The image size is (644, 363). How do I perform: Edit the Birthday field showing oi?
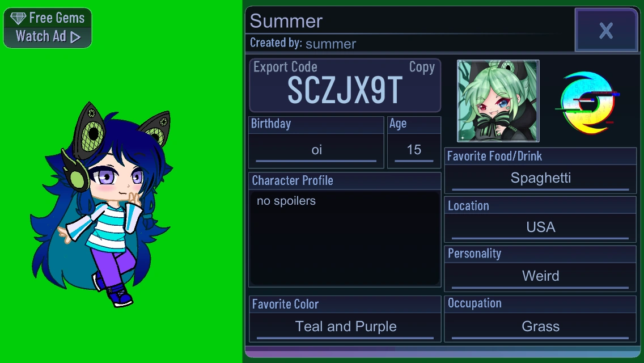coord(316,150)
